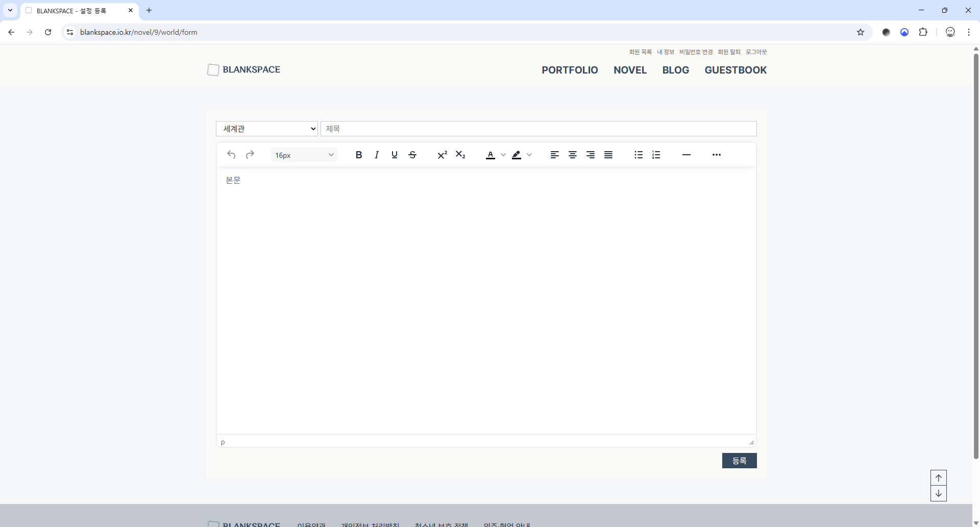This screenshot has width=980, height=527.
Task: Click the Undo icon in editor toolbar
Action: pos(231,155)
